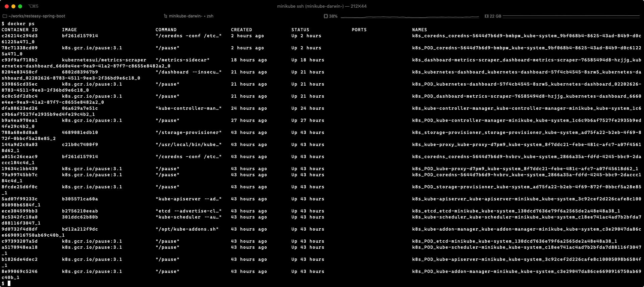Screen dimensions: 644x287
Task: Click the window title minikube ssh
Action: (x=322, y=6)
